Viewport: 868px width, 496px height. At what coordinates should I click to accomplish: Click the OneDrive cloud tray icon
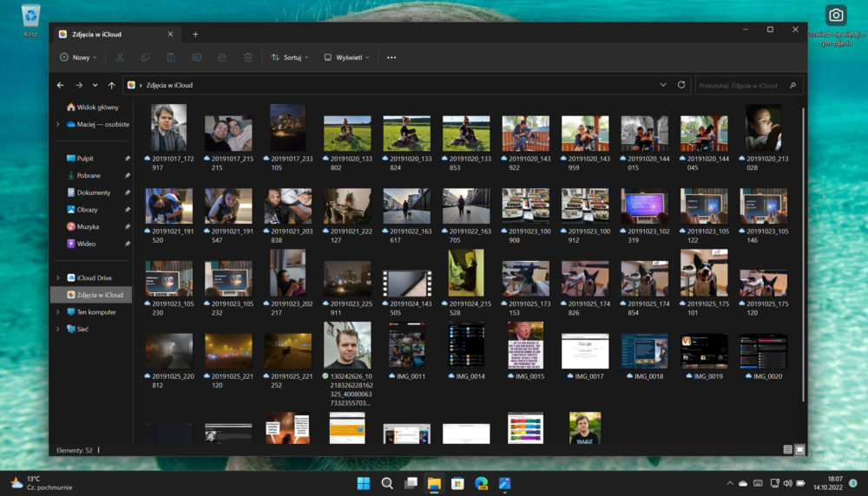coord(743,483)
